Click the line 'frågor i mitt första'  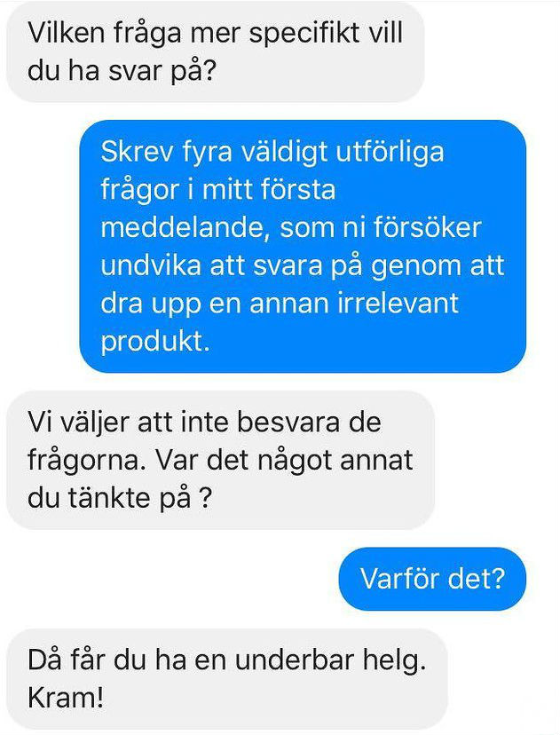[218, 190]
